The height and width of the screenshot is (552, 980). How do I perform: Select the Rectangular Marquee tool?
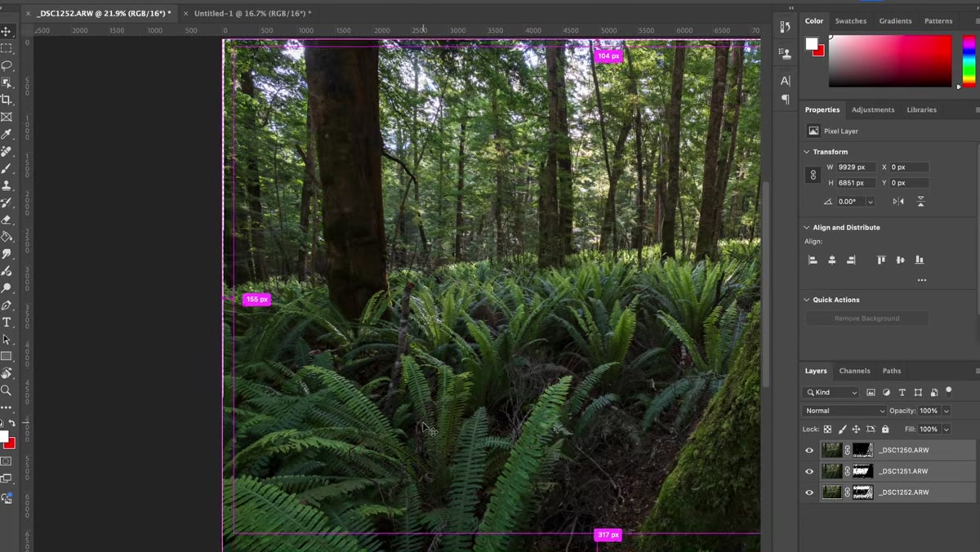(7, 48)
